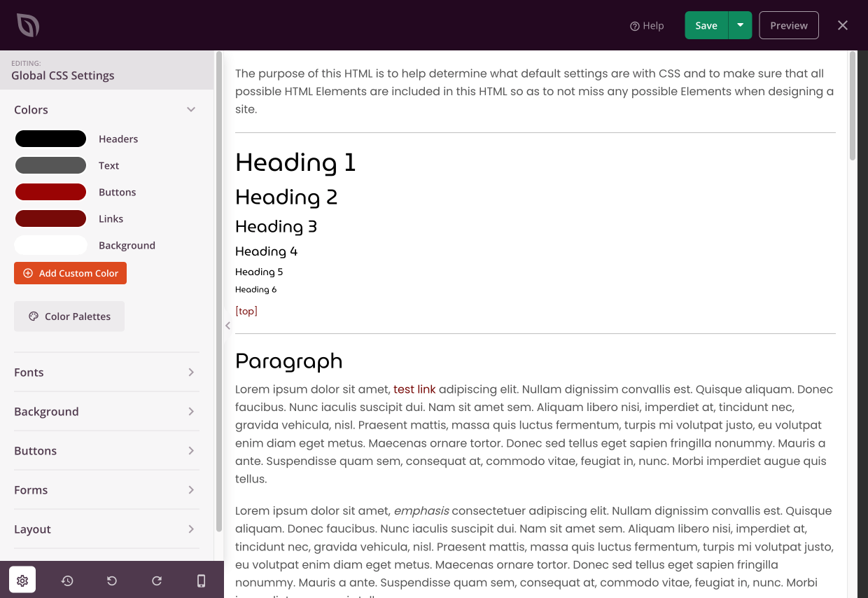The image size is (868, 598).
Task: Click the red test link in the paragraph
Action: pos(414,389)
